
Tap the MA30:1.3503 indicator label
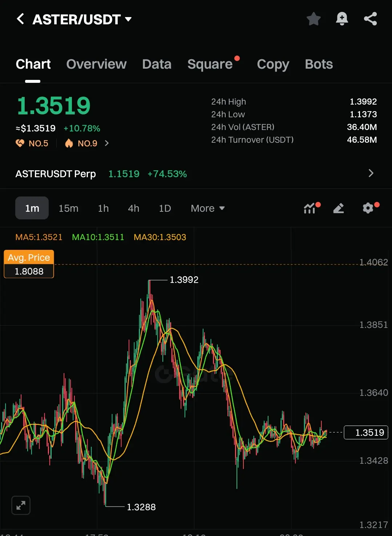click(x=160, y=237)
